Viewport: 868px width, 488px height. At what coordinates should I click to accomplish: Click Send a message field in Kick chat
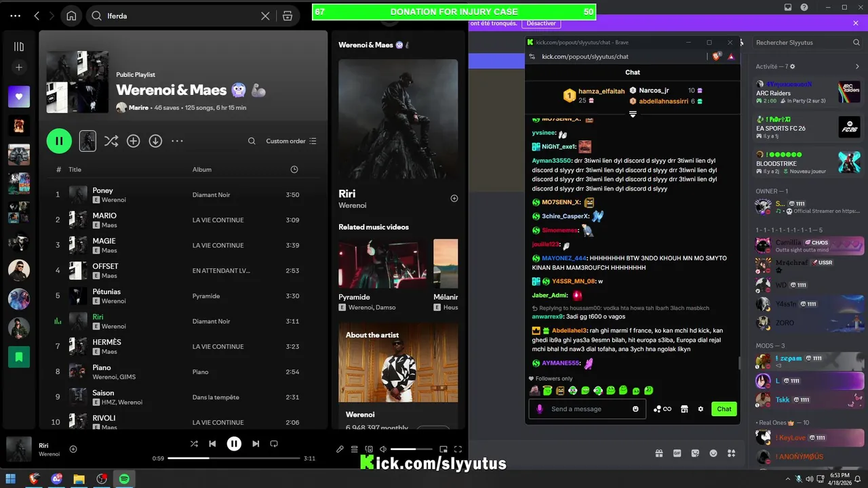589,409
